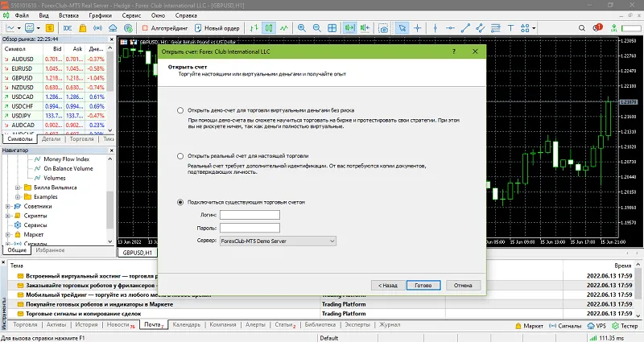Select the text label tool
Image resolution: width=644 pixels, height=342 pixels.
[x=510, y=28]
